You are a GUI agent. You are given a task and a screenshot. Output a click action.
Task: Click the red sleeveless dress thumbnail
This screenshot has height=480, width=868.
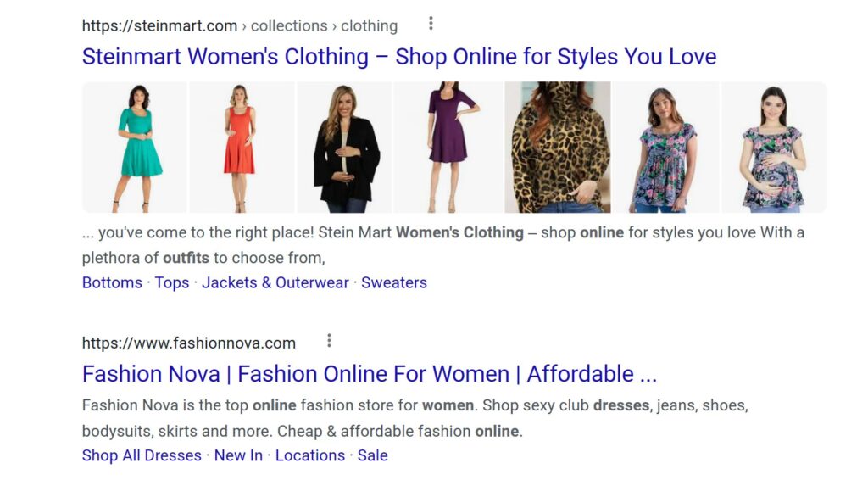point(241,147)
